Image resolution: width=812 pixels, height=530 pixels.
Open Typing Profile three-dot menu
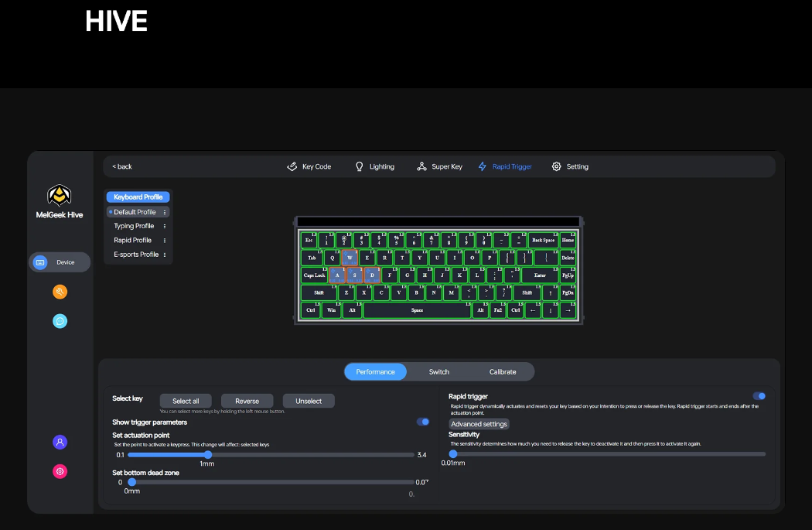tap(165, 227)
